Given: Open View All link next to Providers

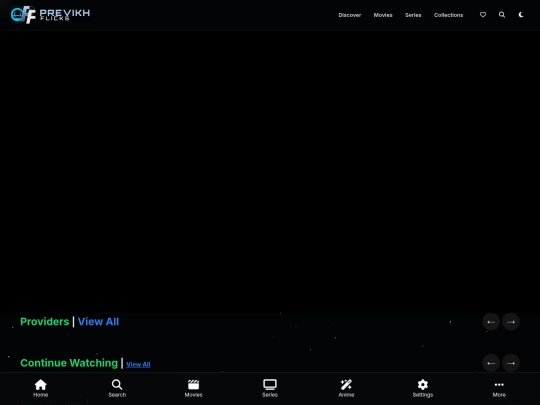Looking at the screenshot, I should pos(98,321).
